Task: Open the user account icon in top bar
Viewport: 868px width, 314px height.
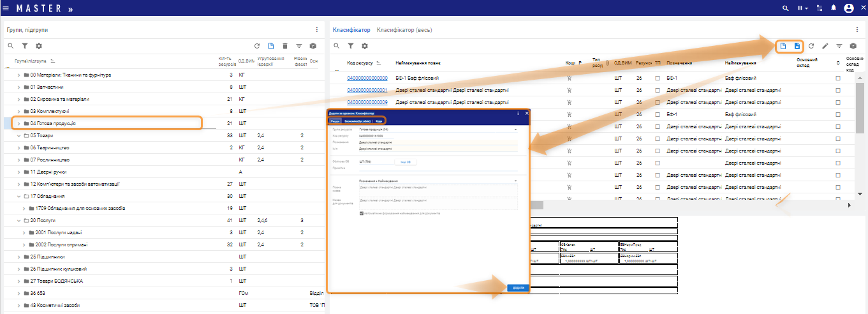Action: pyautogui.click(x=848, y=8)
